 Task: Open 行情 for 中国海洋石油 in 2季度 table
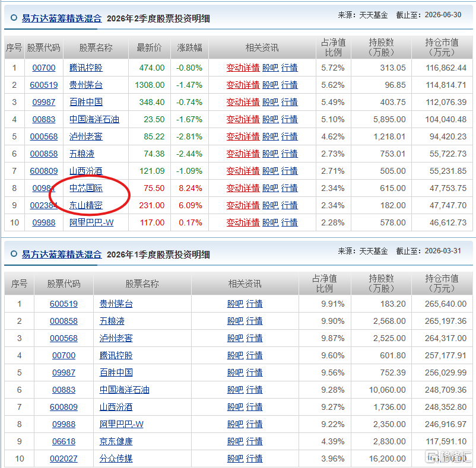pyautogui.click(x=289, y=119)
